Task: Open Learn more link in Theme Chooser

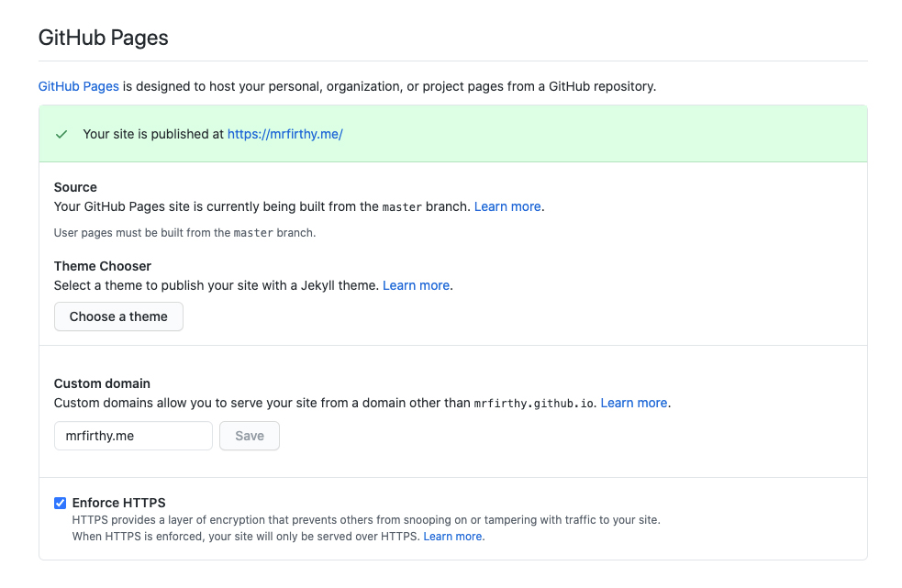Action: coord(416,285)
